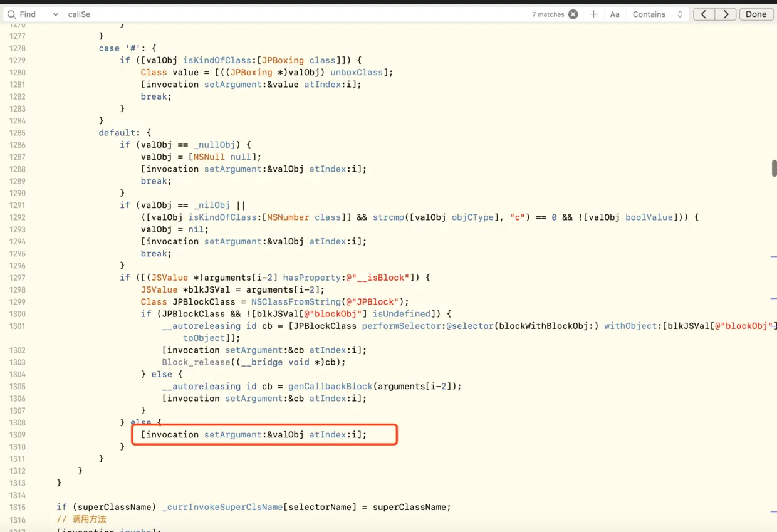Click line number 1315 in gutter
This screenshot has height=532, width=777.
tap(18, 508)
